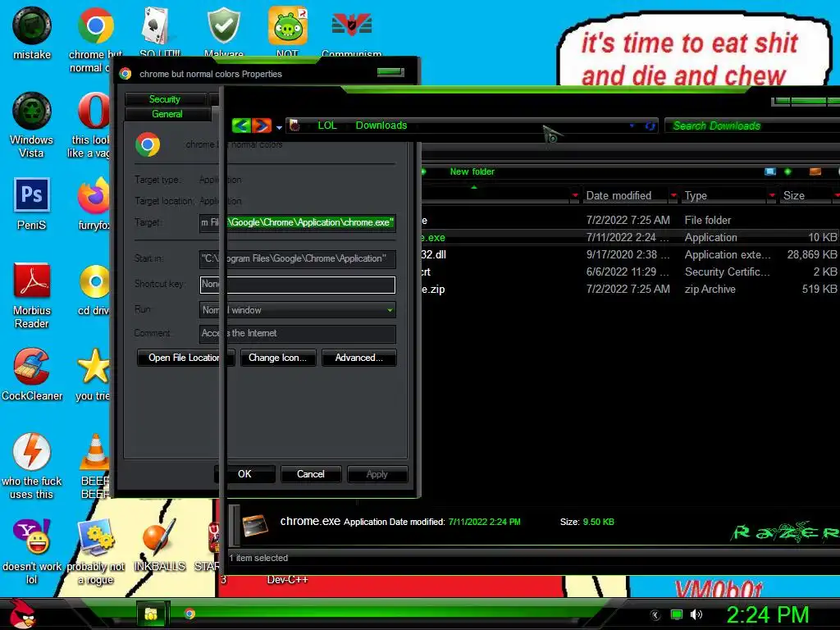Open the 'probably not a rogue' icon

tap(95, 552)
